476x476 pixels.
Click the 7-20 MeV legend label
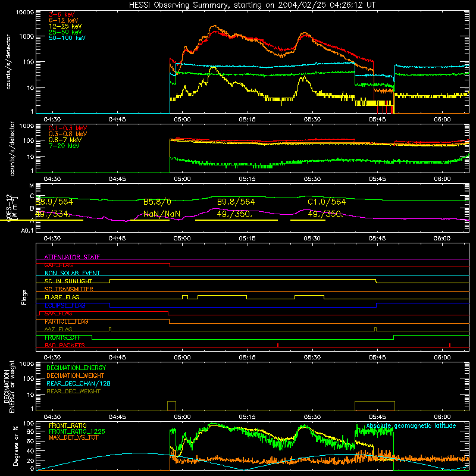point(64,146)
